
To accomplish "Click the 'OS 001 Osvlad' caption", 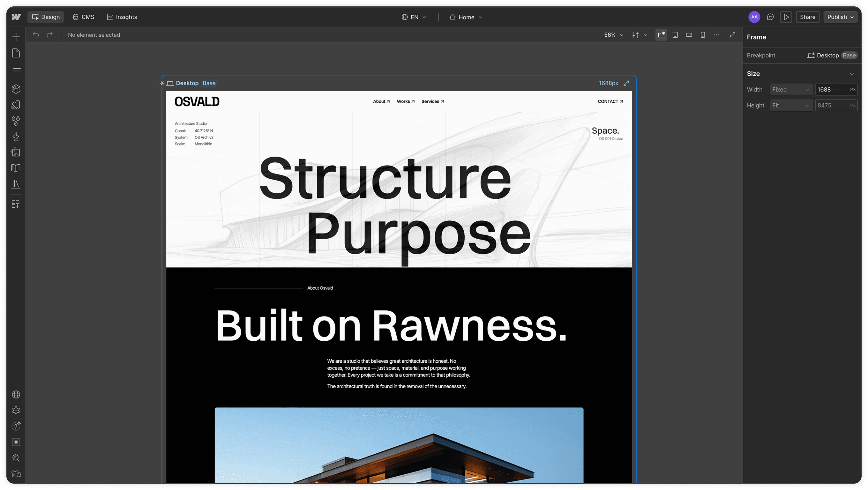I will [611, 139].
